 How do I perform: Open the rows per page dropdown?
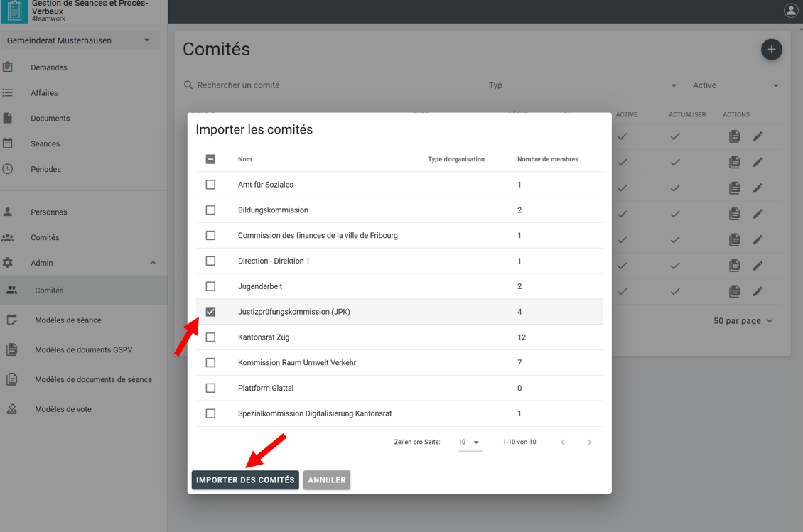point(468,442)
